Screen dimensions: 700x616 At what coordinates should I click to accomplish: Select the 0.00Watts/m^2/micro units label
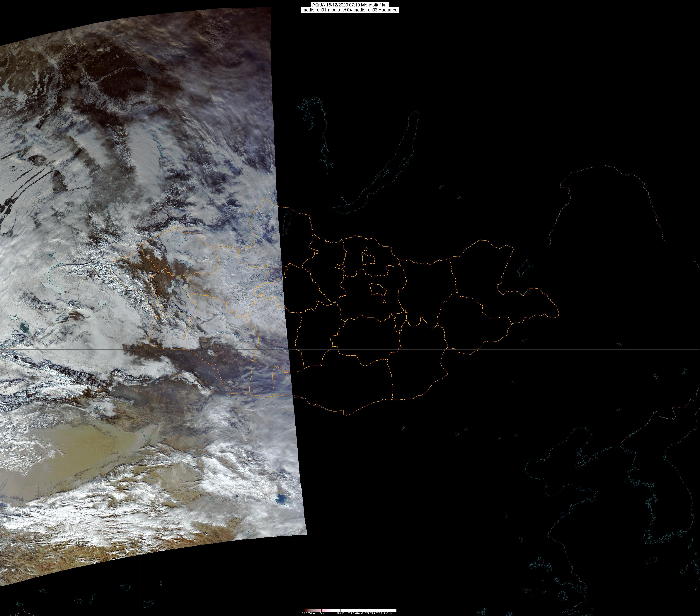314,613
